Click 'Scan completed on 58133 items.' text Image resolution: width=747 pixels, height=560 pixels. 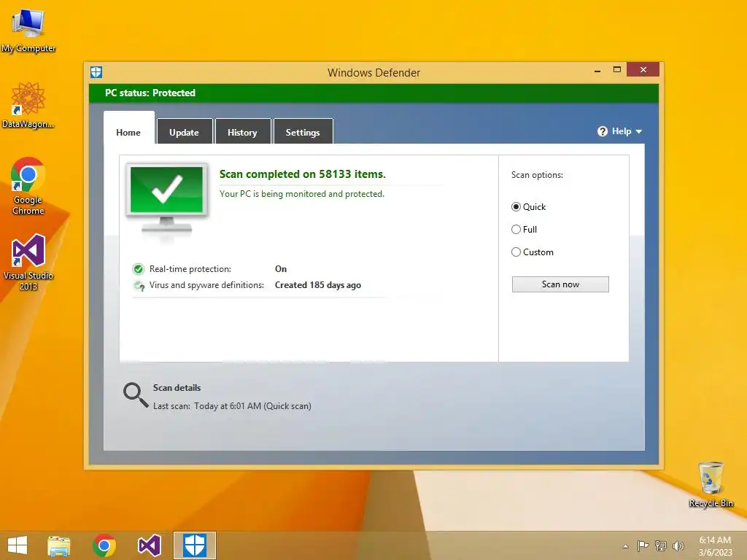pos(303,174)
